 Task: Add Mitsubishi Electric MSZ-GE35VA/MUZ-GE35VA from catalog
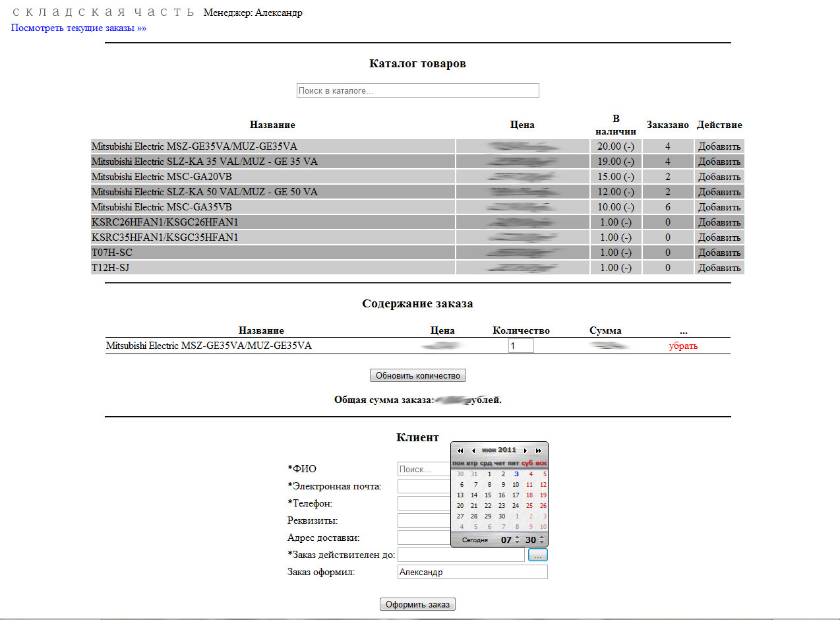(719, 146)
